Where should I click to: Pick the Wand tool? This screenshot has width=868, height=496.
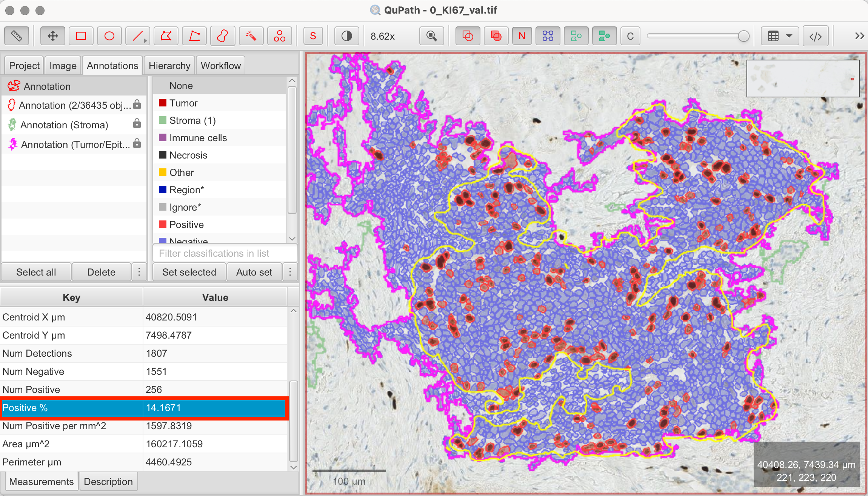251,36
